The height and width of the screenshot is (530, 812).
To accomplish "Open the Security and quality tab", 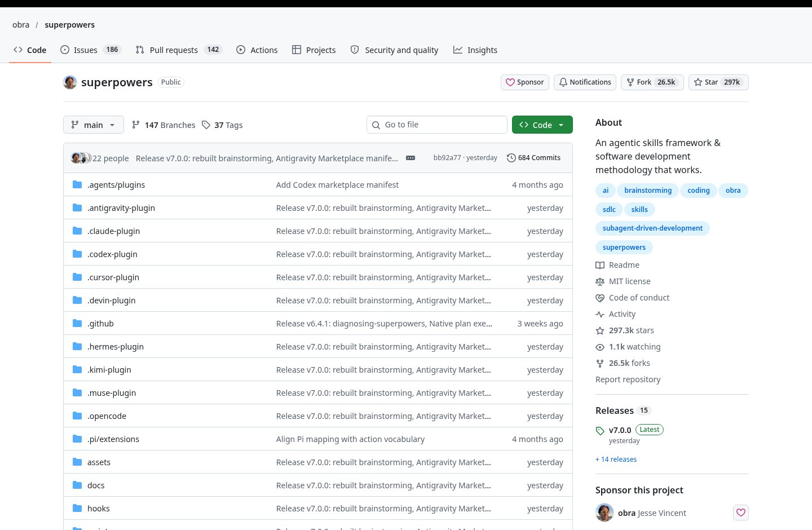I will 394,50.
